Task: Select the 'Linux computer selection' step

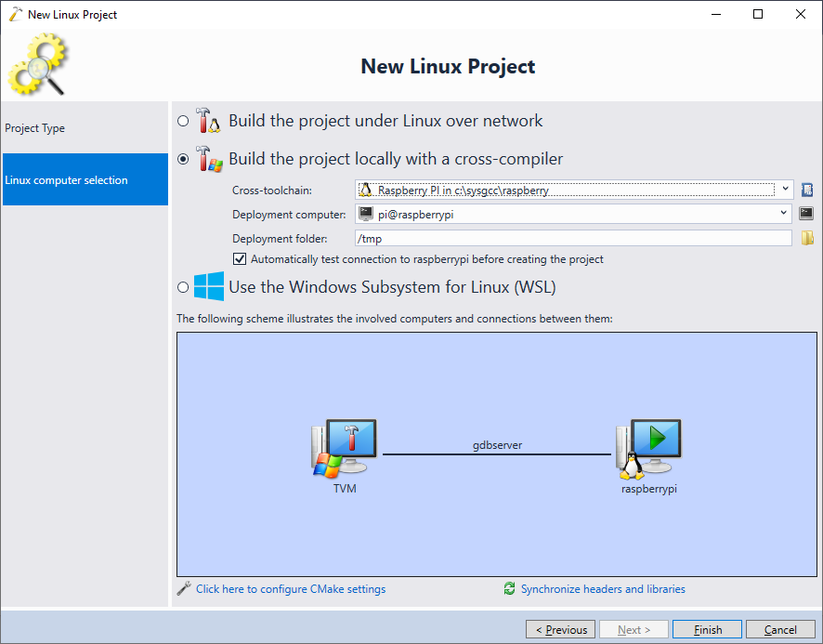Action: click(x=85, y=179)
